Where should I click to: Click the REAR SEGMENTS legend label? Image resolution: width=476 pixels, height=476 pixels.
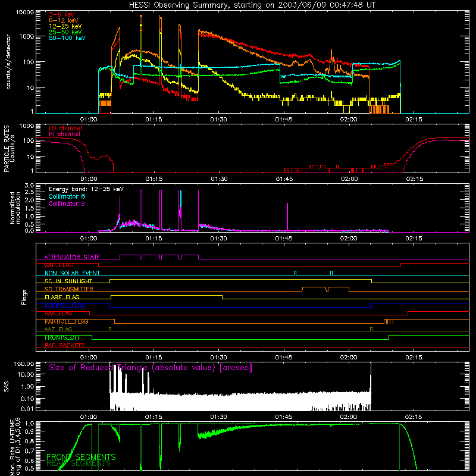pyautogui.click(x=79, y=463)
